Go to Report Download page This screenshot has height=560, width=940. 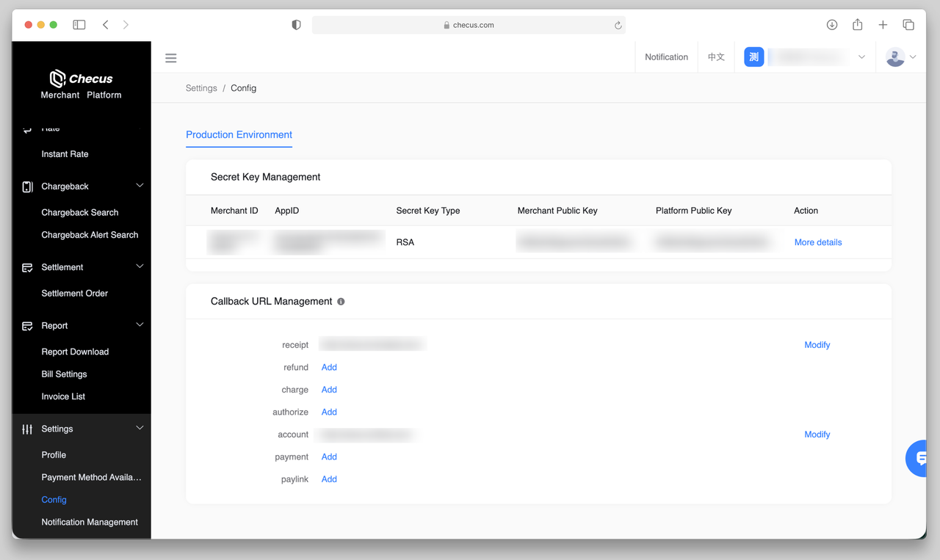click(75, 352)
